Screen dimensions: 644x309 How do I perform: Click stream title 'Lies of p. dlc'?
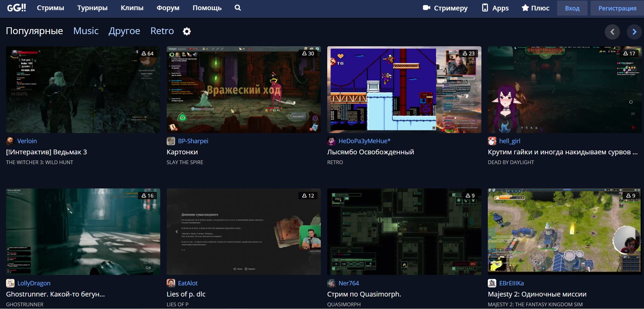pyautogui.click(x=186, y=294)
